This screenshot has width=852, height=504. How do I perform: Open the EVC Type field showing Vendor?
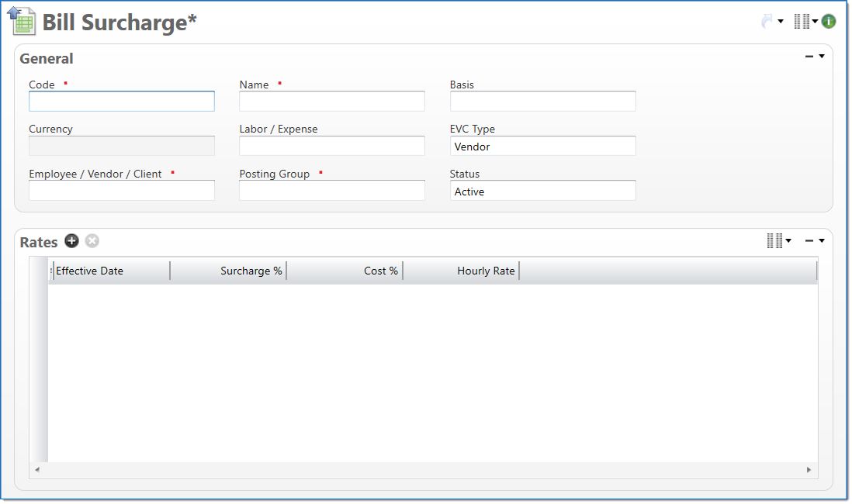(x=542, y=146)
